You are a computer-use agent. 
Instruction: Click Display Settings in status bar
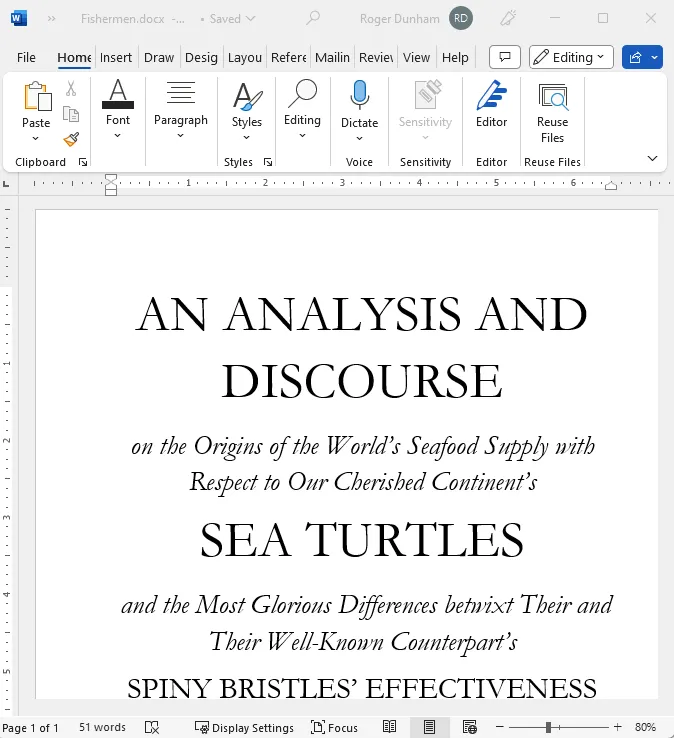(244, 727)
